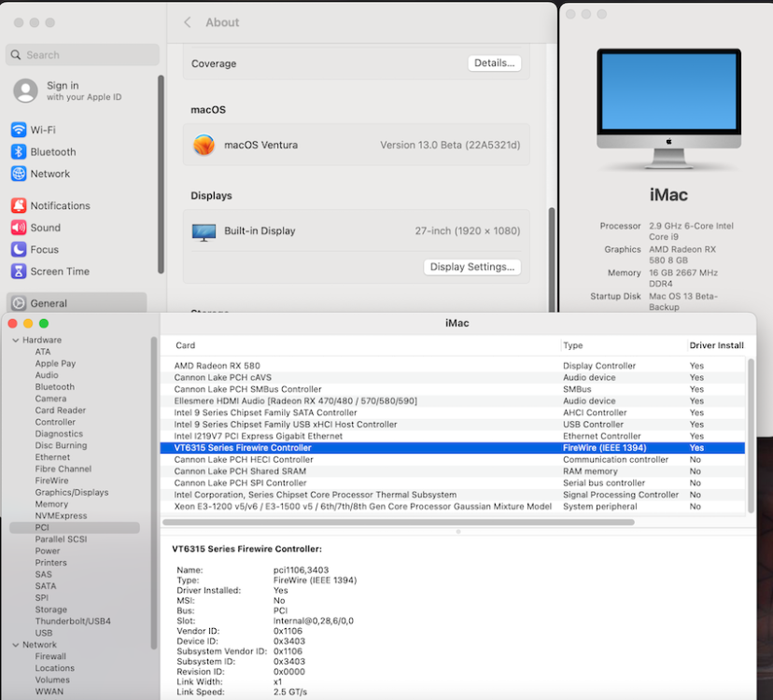Select the General gear icon
Image resolution: width=773 pixels, height=700 pixels.
pyautogui.click(x=19, y=303)
